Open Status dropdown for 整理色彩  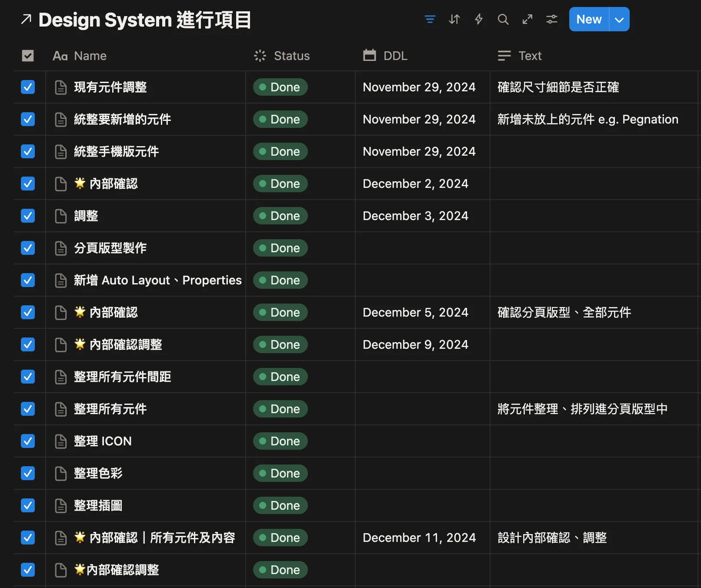(280, 473)
